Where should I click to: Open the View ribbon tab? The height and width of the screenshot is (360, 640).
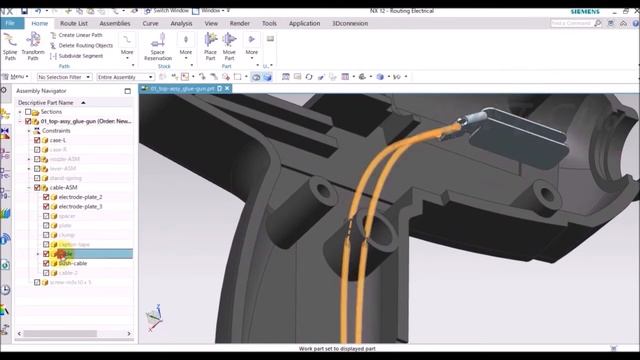click(211, 23)
